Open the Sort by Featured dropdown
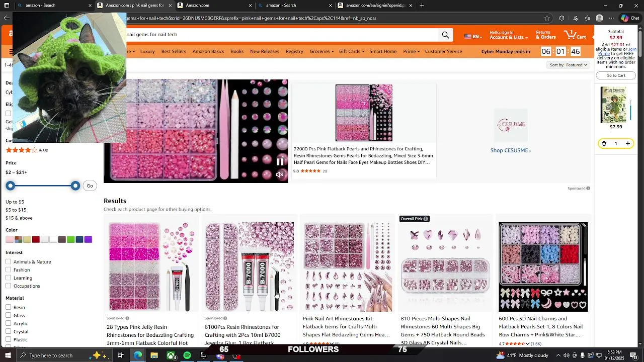The image size is (644, 362). [x=568, y=65]
